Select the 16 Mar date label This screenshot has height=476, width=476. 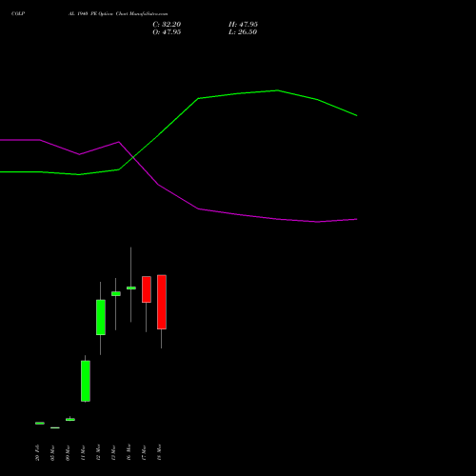pos(129,453)
